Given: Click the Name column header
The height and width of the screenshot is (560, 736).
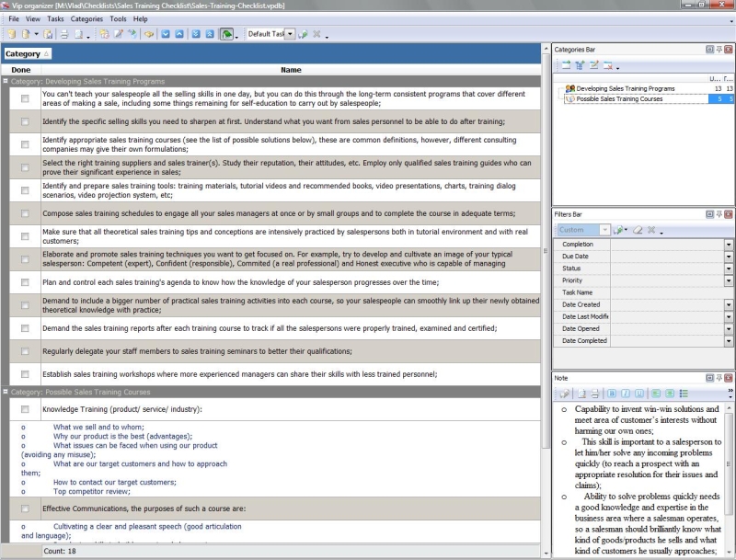Looking at the screenshot, I should pyautogui.click(x=291, y=70).
